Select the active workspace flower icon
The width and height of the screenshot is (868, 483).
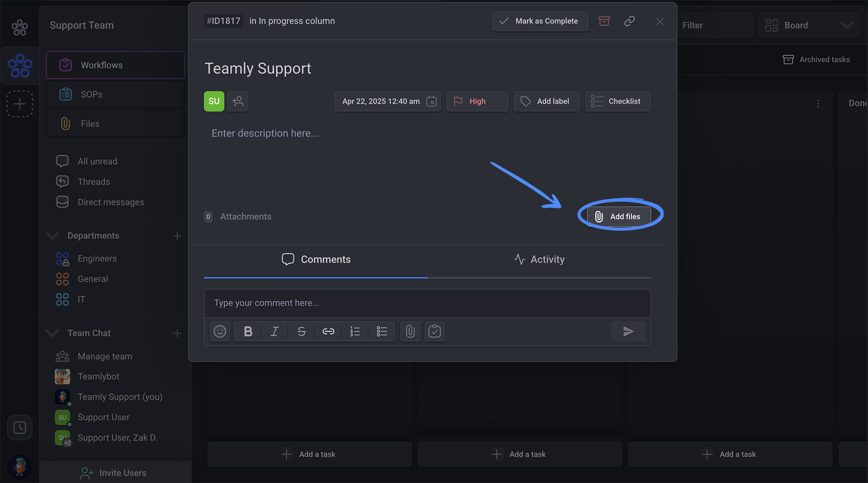click(20, 66)
